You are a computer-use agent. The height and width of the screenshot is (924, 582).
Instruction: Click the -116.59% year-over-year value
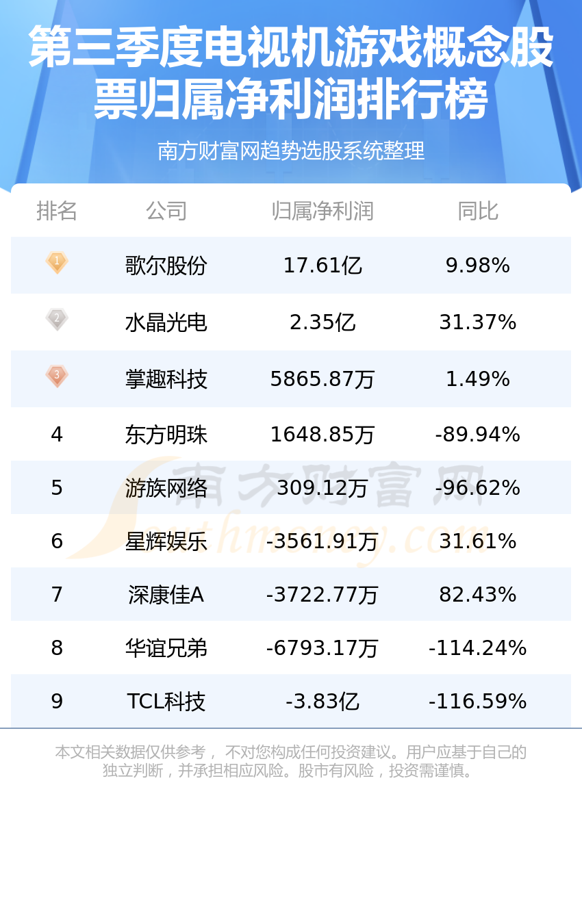[x=478, y=702]
